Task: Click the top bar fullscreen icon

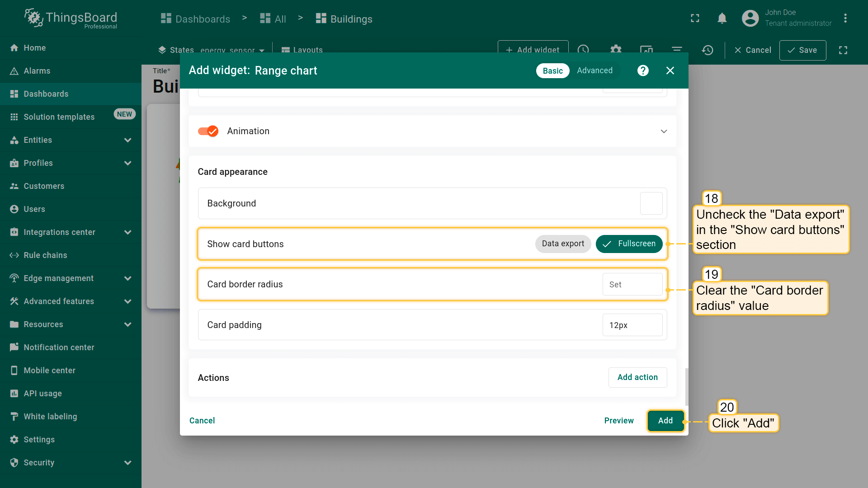Action: click(x=695, y=19)
